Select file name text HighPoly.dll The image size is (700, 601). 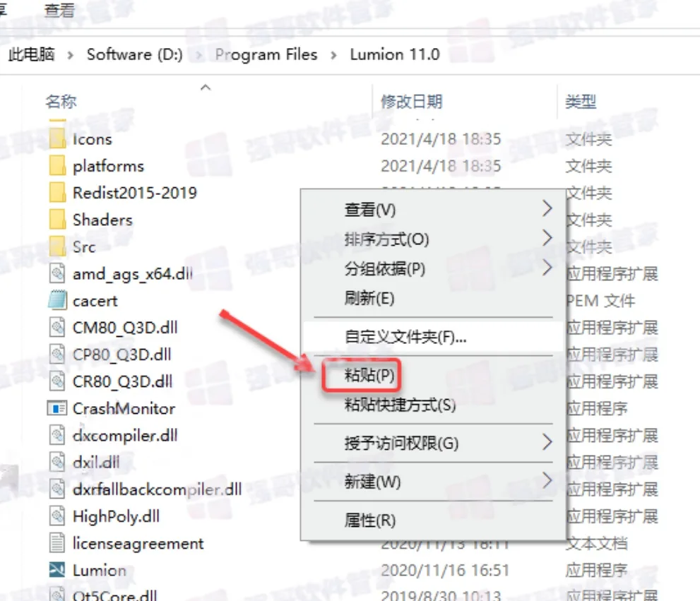[x=116, y=517]
